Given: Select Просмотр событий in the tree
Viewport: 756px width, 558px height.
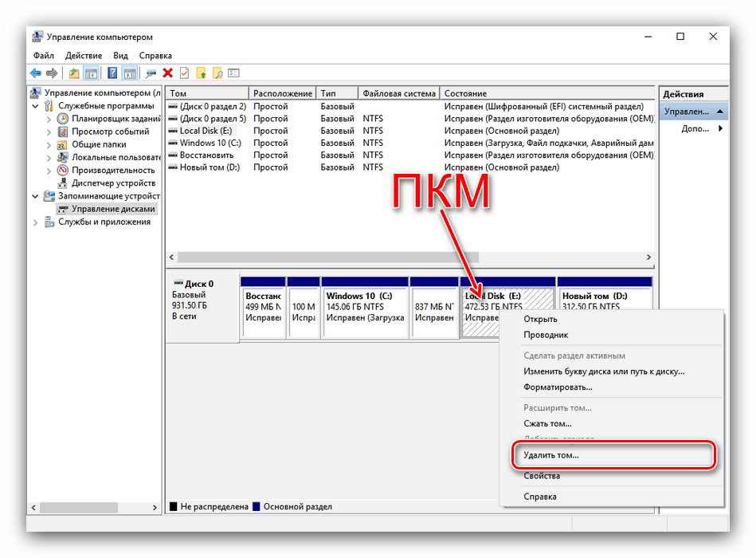Looking at the screenshot, I should 111,132.
